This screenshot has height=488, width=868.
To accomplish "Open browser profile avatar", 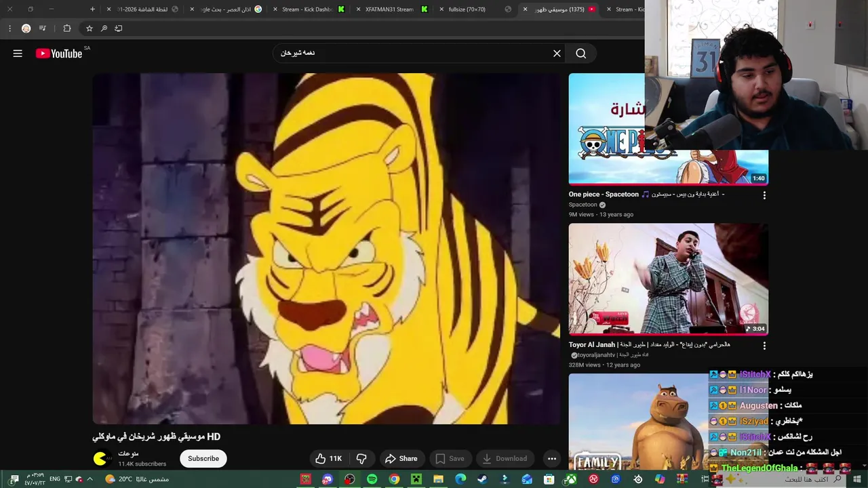I will [x=26, y=28].
